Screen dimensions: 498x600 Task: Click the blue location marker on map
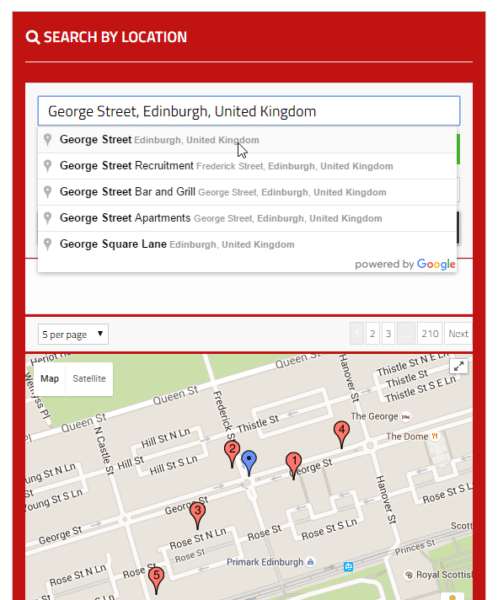249,463
